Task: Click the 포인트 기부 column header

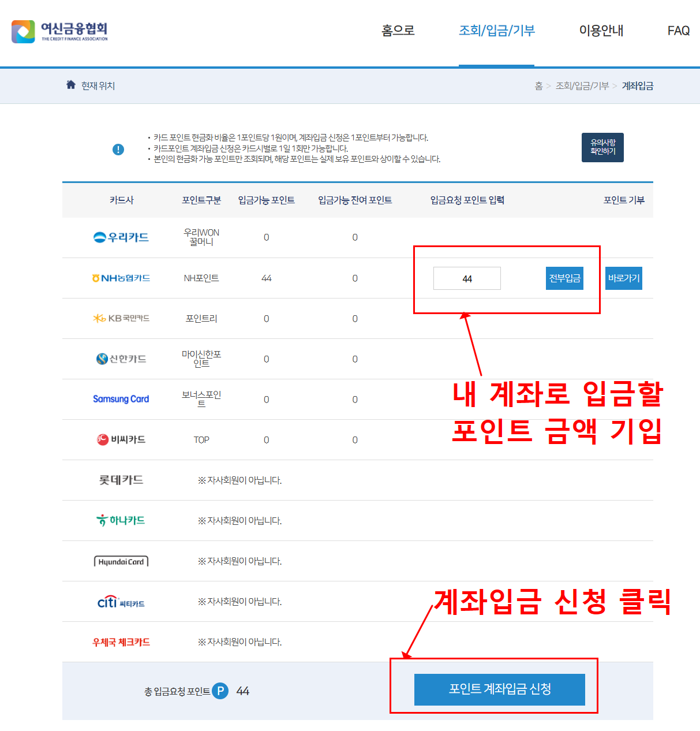Action: [624, 200]
